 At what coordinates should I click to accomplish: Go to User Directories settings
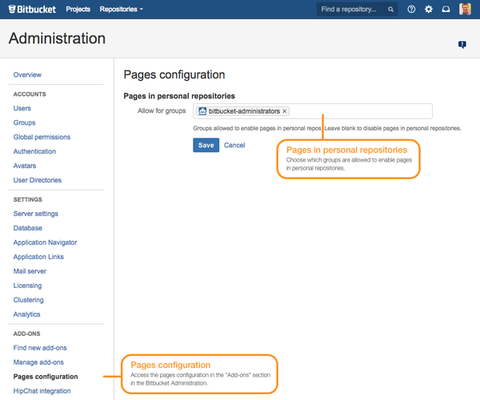tap(37, 180)
